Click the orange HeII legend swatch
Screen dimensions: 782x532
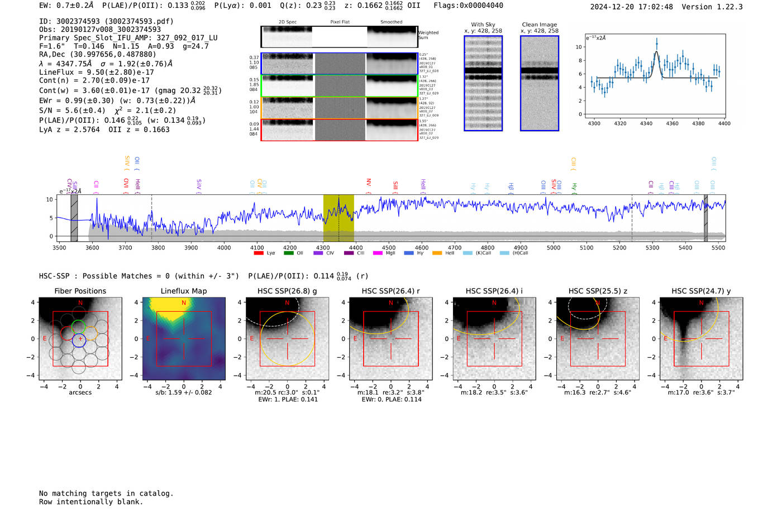[x=437, y=253]
